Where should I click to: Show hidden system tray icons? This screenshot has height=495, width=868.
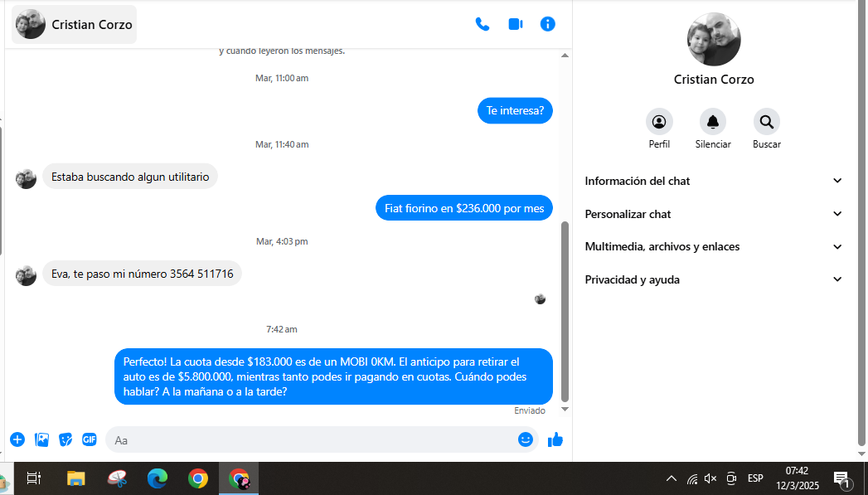(x=671, y=478)
